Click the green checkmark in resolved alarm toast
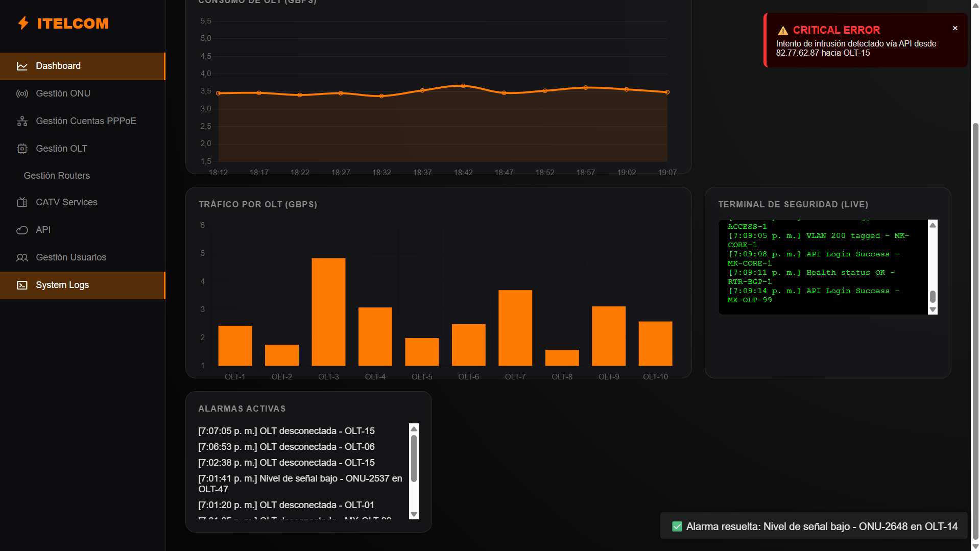 (x=677, y=526)
